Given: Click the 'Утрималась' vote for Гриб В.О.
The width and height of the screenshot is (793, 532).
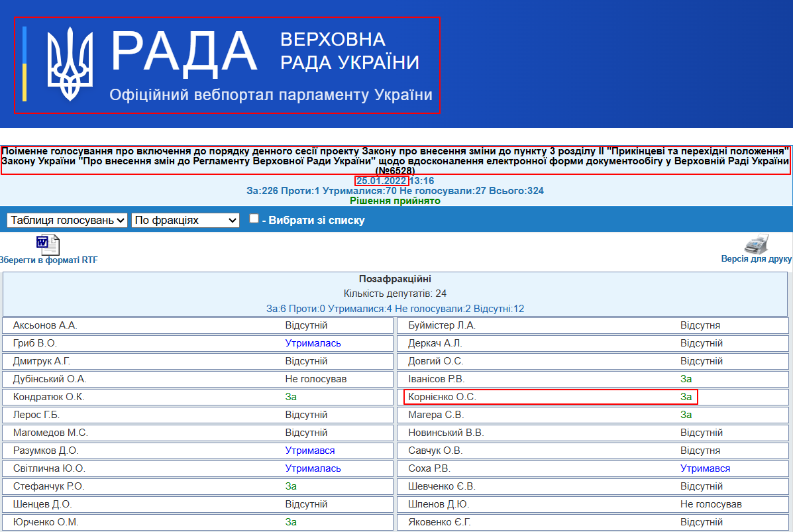Looking at the screenshot, I should coord(313,343).
